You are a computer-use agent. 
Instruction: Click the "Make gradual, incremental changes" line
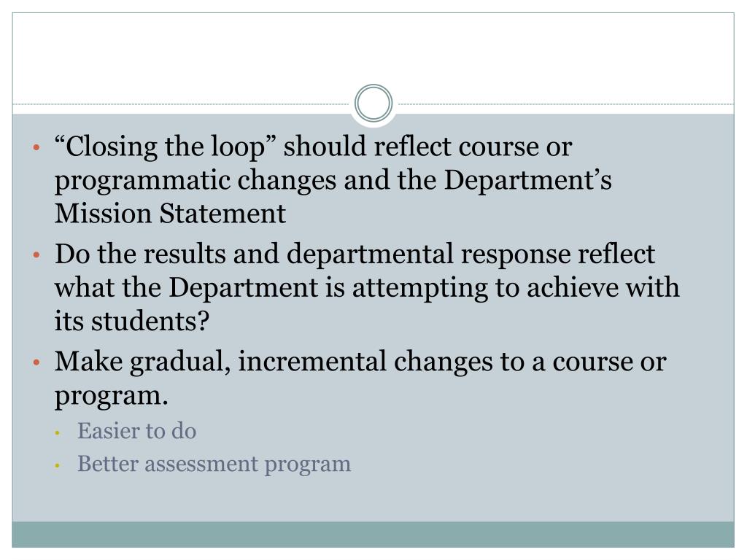[360, 362]
